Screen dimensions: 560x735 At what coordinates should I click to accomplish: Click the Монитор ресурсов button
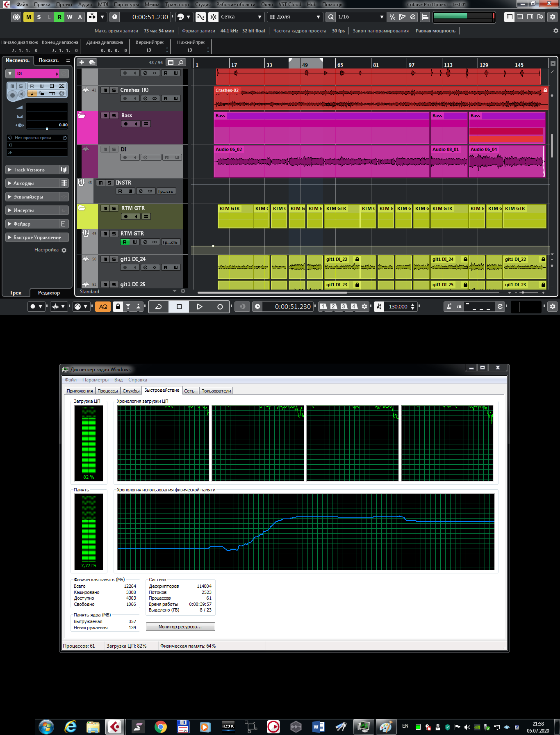[x=180, y=627]
